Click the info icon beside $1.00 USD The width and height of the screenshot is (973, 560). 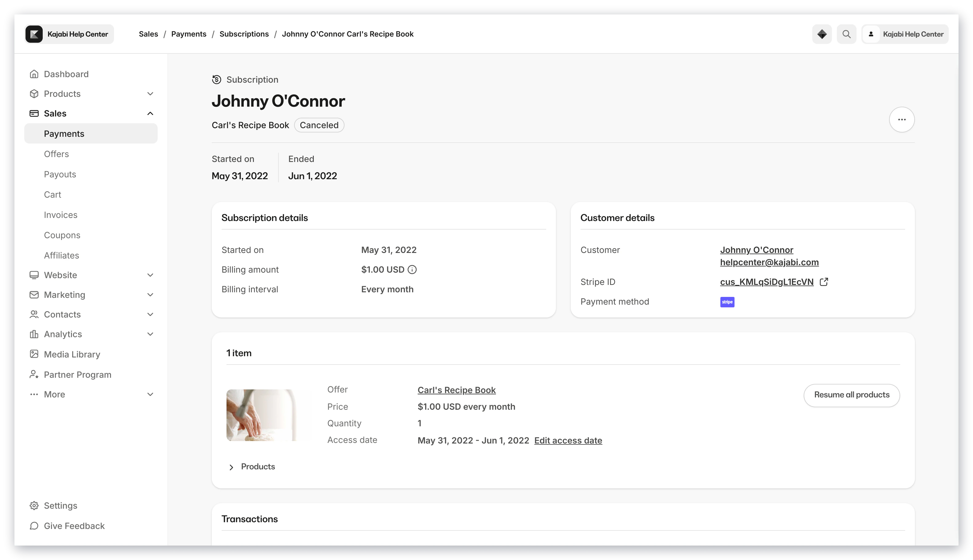pyautogui.click(x=412, y=270)
